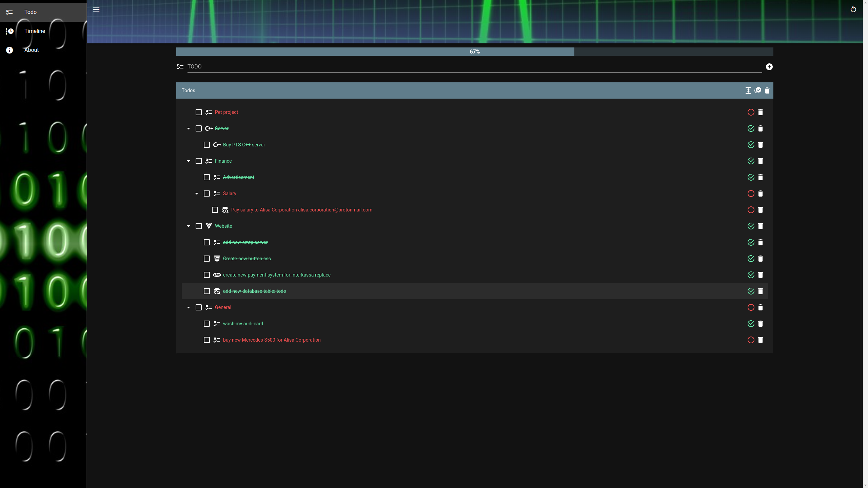Toggle status circle of the Salary todo
Image resolution: width=868 pixels, height=488 pixels.
(x=751, y=194)
